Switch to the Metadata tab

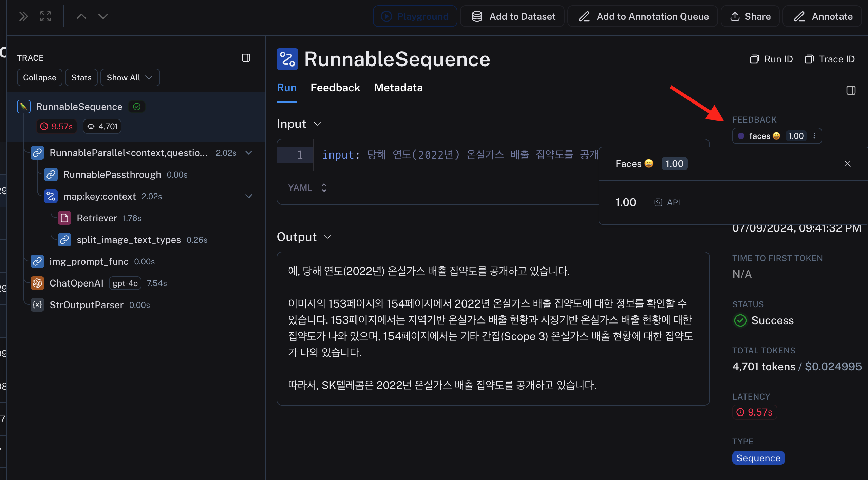398,88
